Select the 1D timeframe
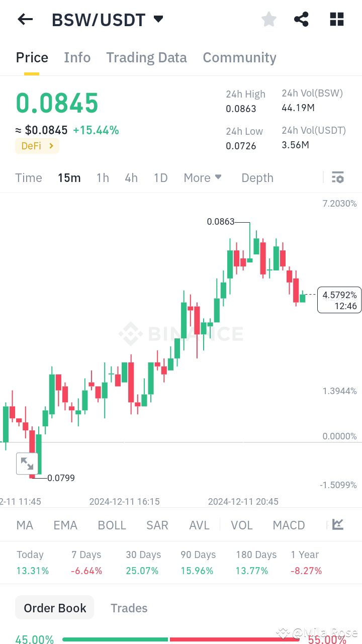 click(160, 177)
